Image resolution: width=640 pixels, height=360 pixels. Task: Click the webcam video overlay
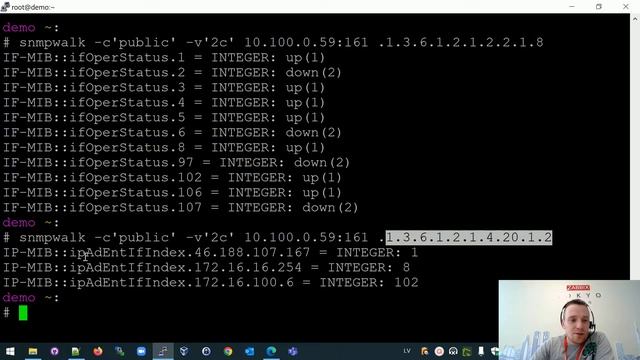pyautogui.click(x=569, y=320)
